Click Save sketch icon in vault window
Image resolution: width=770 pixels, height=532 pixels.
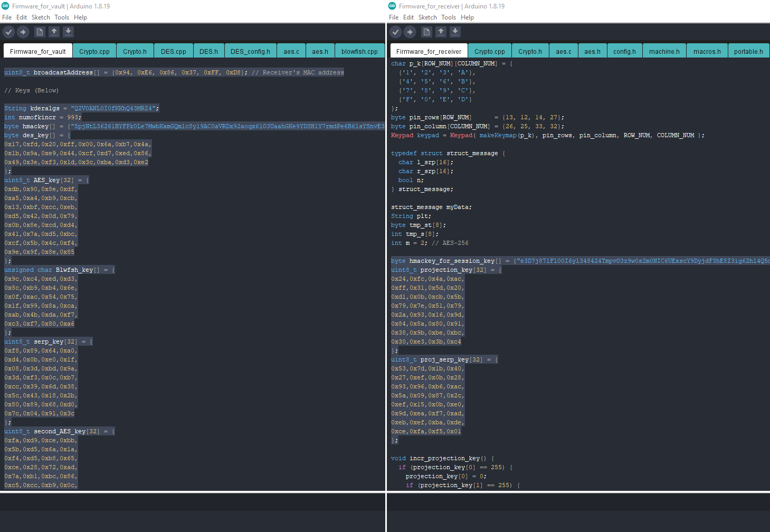(68, 32)
